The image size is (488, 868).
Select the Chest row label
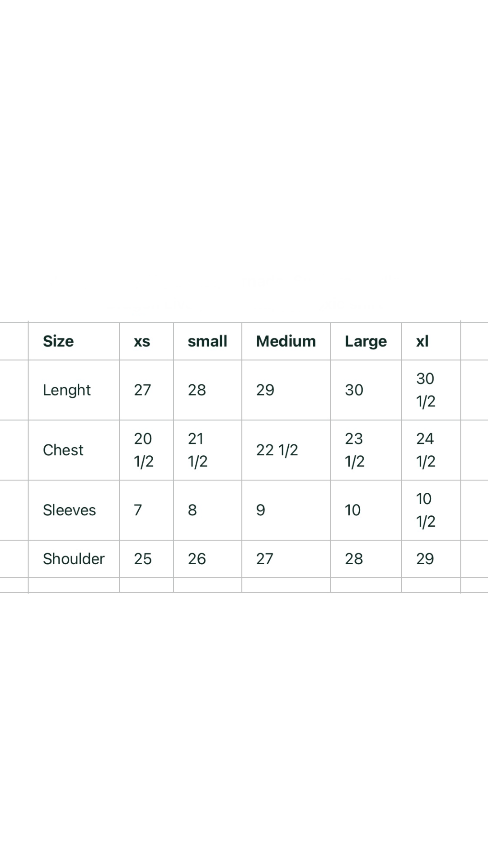pyautogui.click(x=63, y=450)
